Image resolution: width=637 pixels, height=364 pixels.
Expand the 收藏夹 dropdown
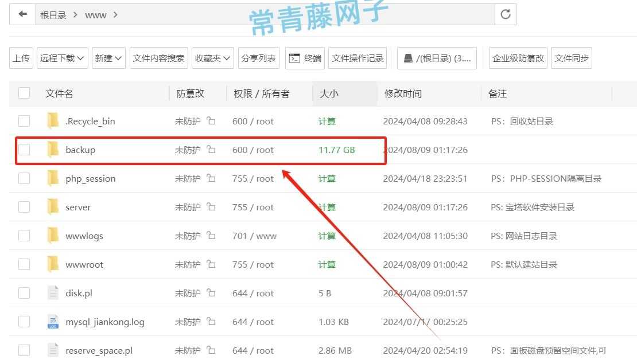point(212,57)
